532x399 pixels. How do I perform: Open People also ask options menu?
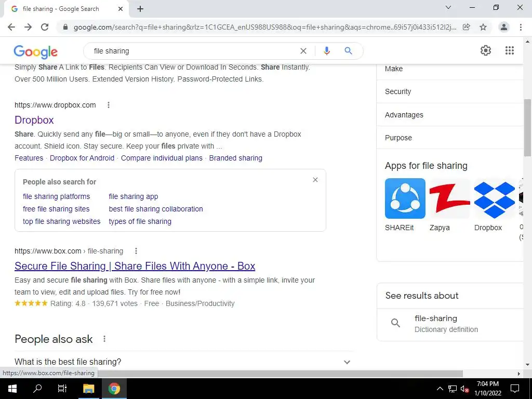point(104,339)
